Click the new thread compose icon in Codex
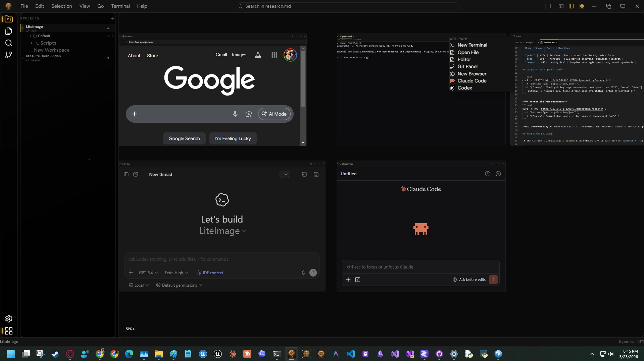Screen dimensions: 644x361 136,174
